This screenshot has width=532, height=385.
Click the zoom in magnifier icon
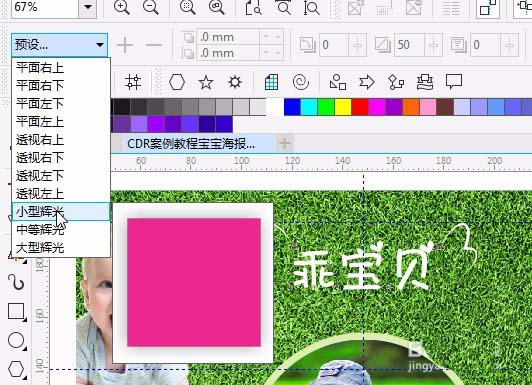tap(121, 6)
